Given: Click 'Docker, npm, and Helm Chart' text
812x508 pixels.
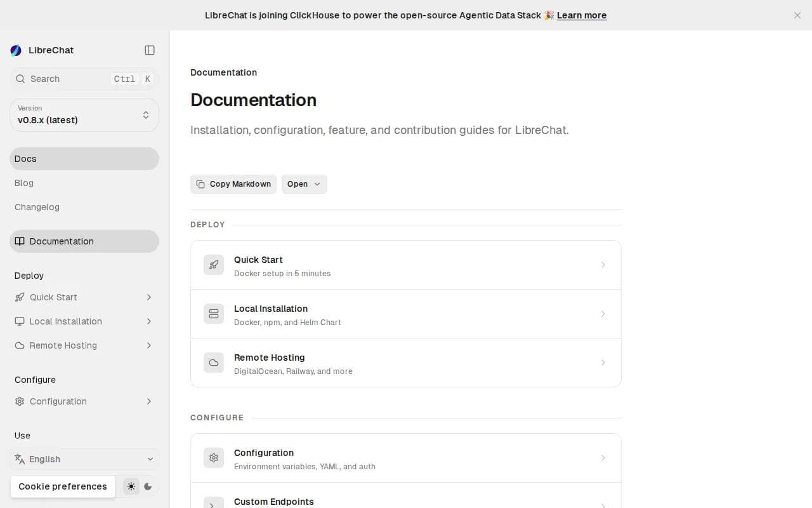Looking at the screenshot, I should pos(287,323).
